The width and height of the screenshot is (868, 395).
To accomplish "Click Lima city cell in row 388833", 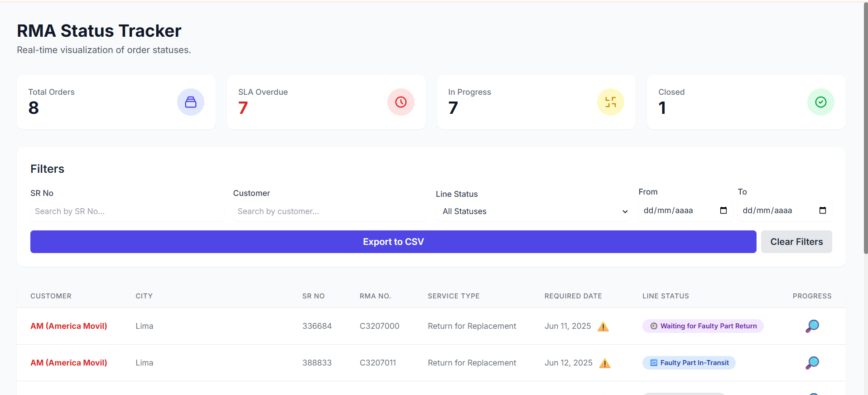I will pos(145,363).
